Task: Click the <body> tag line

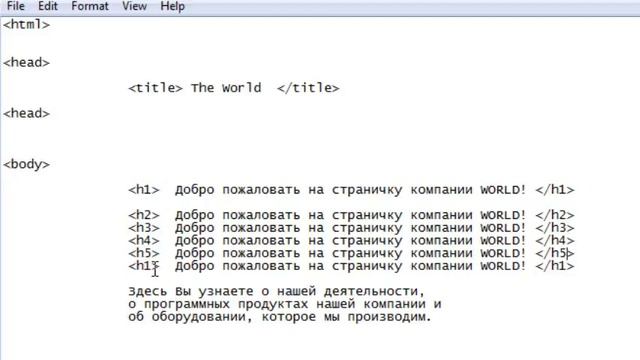Action: pyautogui.click(x=27, y=164)
